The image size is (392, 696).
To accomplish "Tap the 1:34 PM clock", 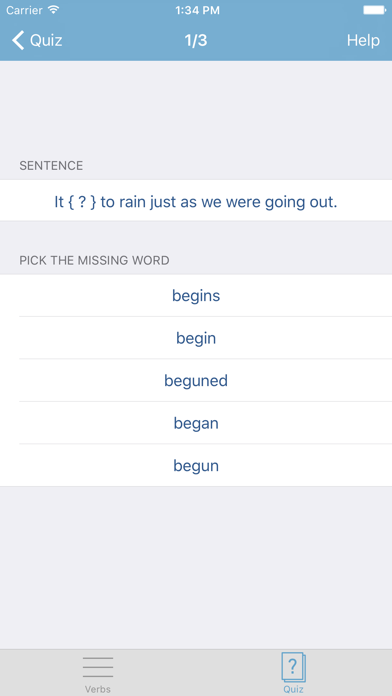I will click(197, 10).
